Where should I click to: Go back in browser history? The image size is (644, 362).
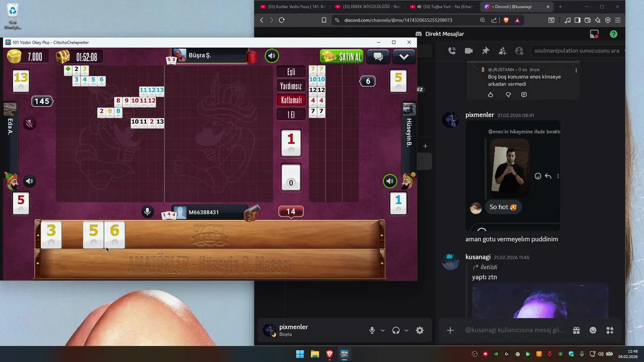coord(262,20)
